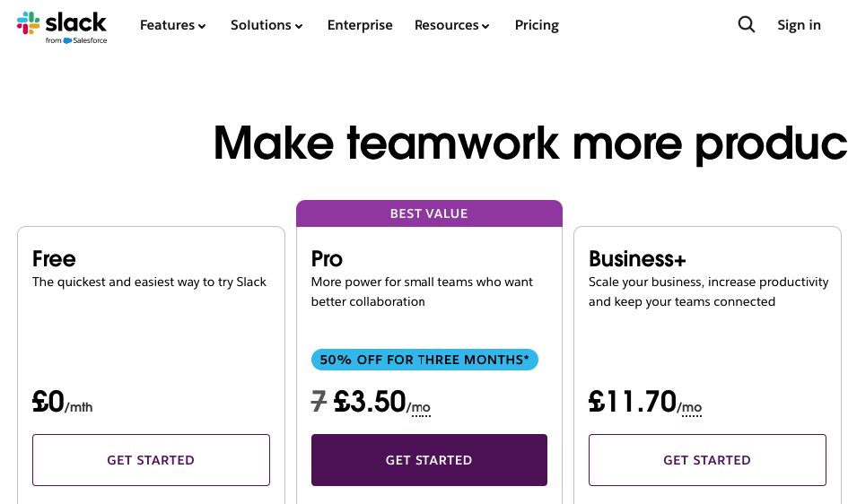Open the Pricing page
The image size is (848, 504).
coord(537,25)
